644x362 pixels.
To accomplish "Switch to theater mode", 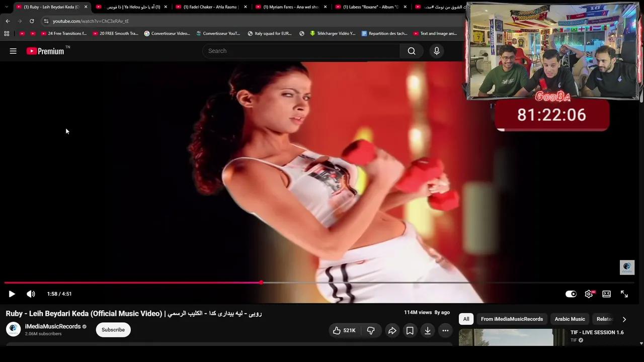I will 606,294.
